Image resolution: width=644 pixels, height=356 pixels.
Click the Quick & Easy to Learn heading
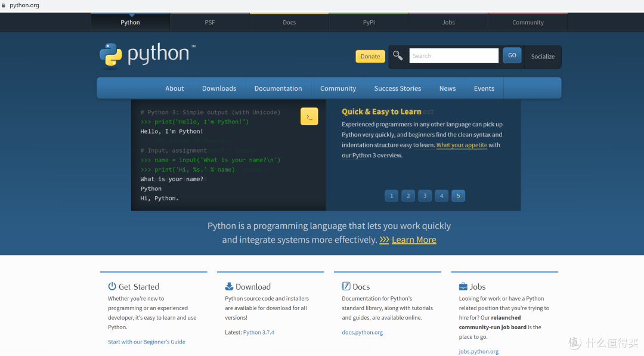click(x=381, y=112)
